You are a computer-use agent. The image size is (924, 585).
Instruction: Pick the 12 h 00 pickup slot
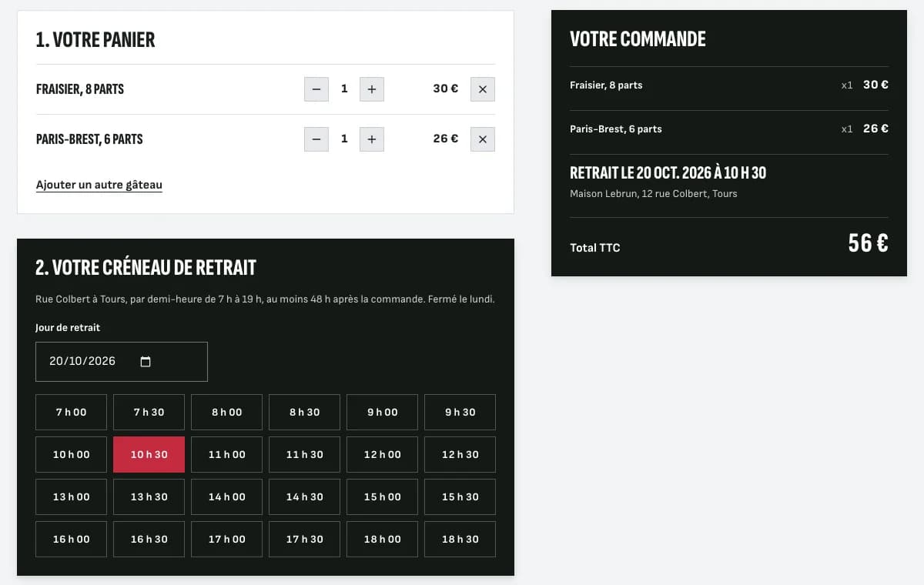click(382, 455)
